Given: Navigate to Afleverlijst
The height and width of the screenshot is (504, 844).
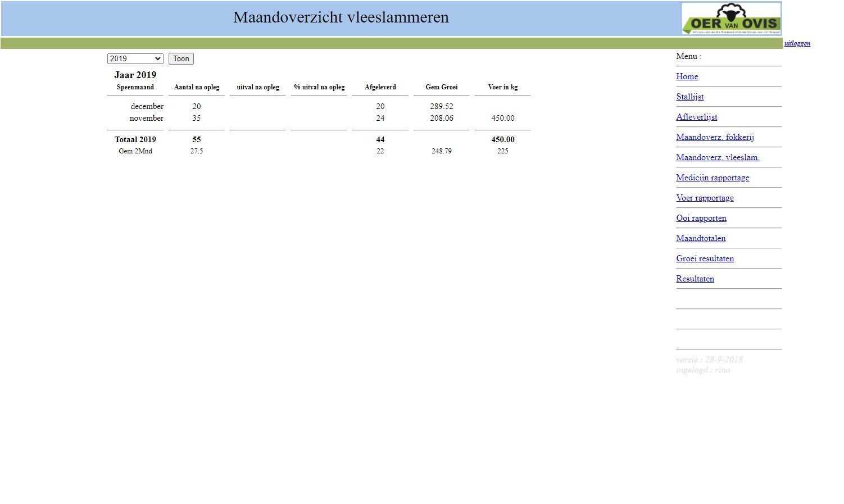Looking at the screenshot, I should point(696,117).
